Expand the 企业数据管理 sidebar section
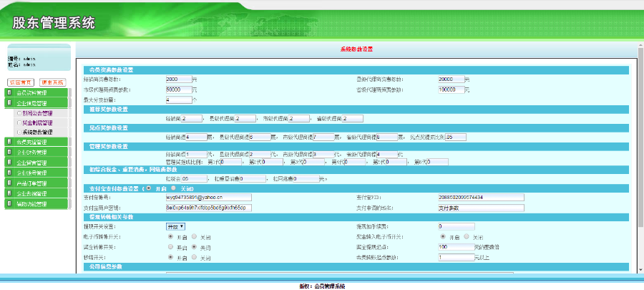 [37, 193]
